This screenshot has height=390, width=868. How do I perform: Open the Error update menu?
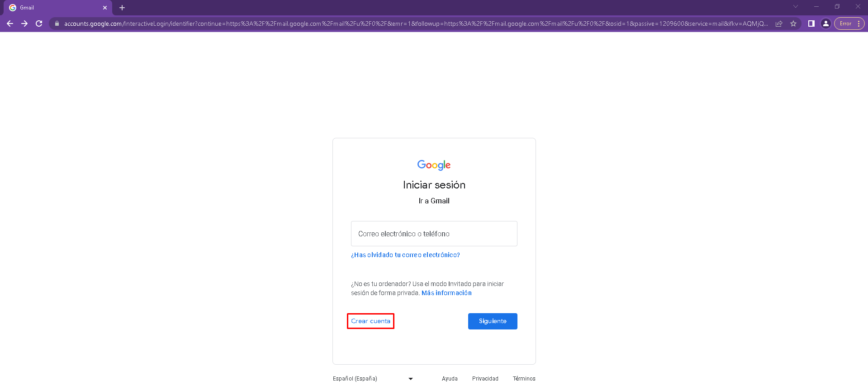click(849, 23)
